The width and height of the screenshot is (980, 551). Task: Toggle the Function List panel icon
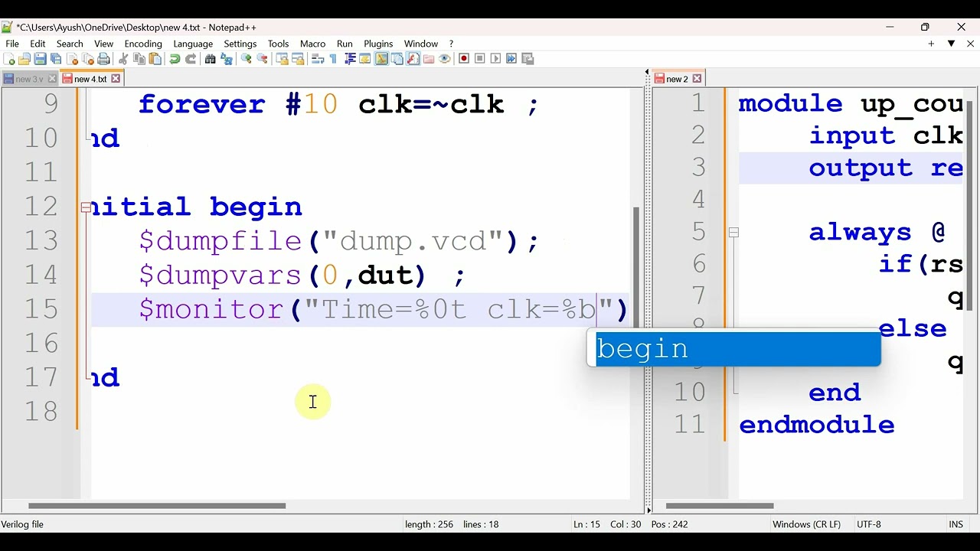(413, 59)
